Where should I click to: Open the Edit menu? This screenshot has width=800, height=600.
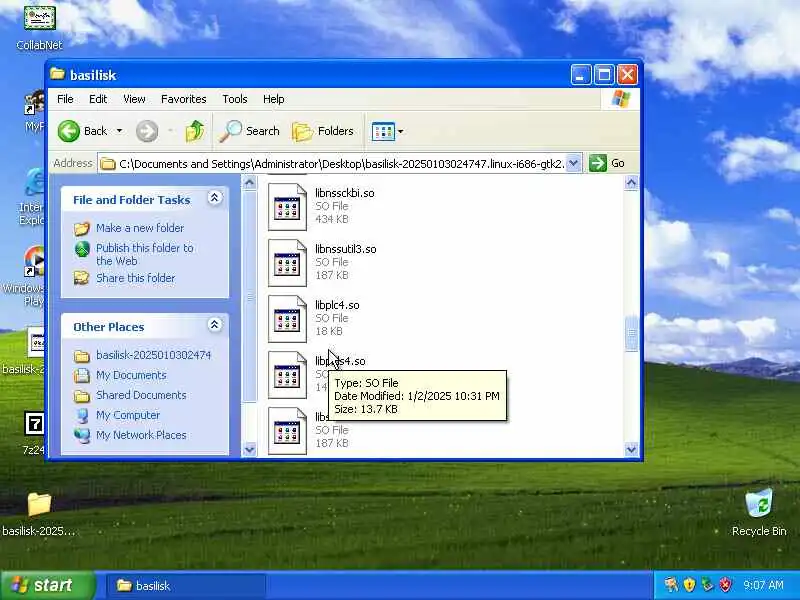click(x=98, y=99)
